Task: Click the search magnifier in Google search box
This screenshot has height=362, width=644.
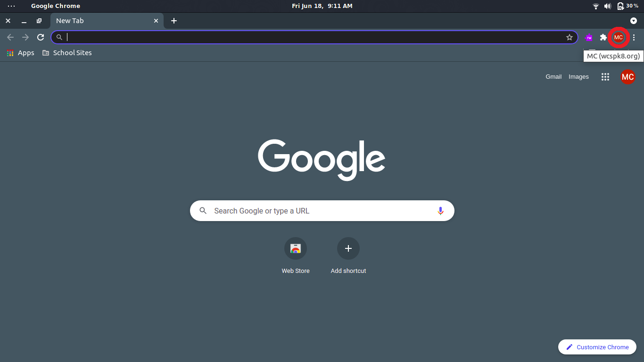Action: [203, 211]
